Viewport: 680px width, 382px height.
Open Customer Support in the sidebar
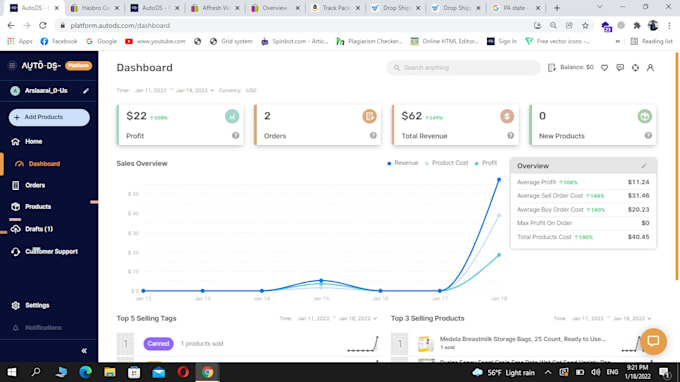51,251
